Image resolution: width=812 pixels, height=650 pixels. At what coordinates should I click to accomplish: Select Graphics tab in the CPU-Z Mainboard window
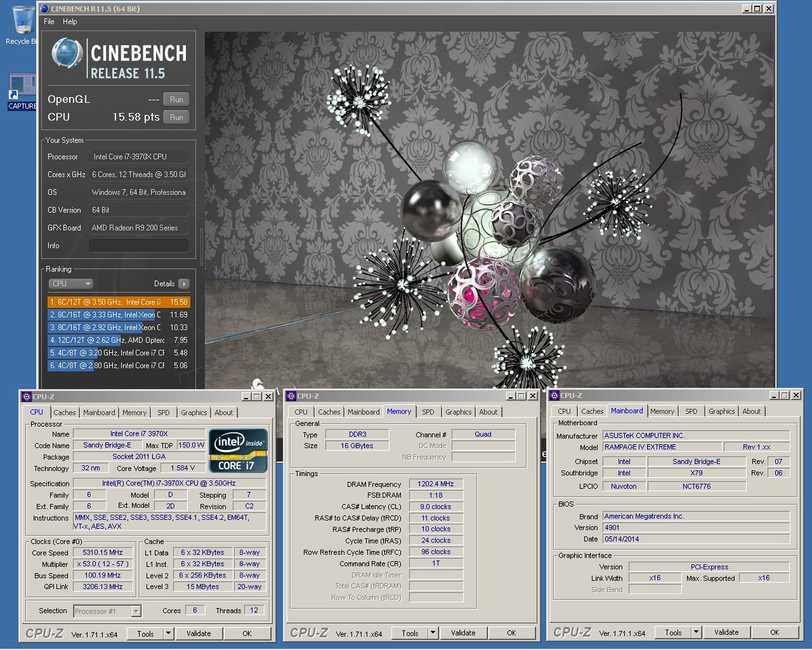pyautogui.click(x=722, y=411)
